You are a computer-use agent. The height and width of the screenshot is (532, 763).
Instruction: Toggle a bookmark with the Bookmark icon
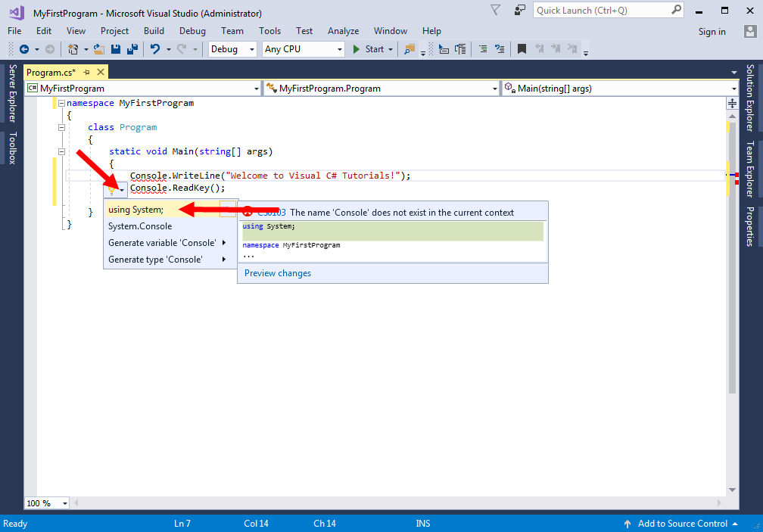tap(522, 49)
